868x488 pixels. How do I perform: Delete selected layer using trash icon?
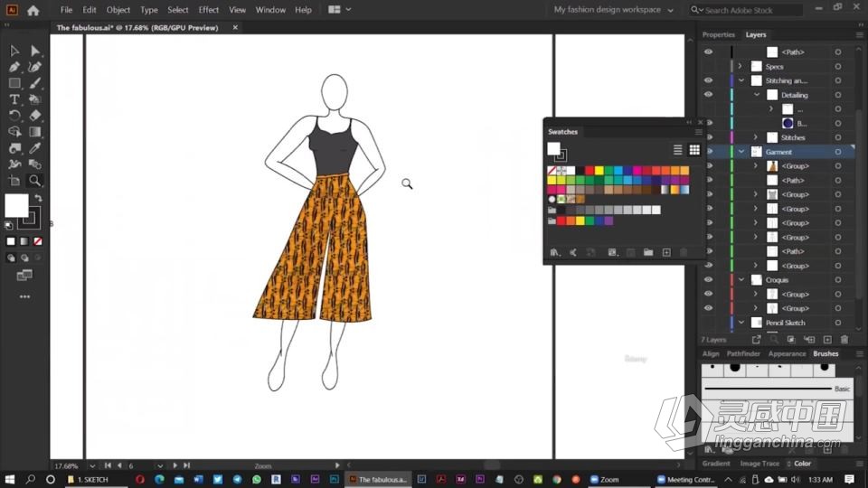[844, 340]
